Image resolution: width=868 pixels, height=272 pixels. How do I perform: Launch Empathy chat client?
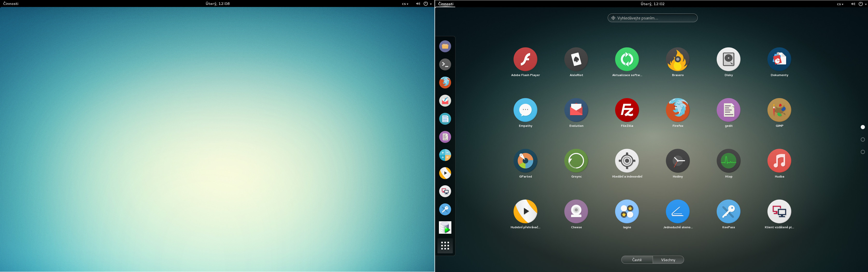coord(525,110)
